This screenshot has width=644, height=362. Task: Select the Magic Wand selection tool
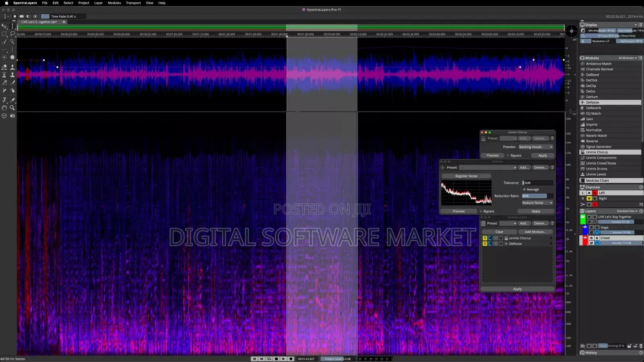(x=12, y=42)
